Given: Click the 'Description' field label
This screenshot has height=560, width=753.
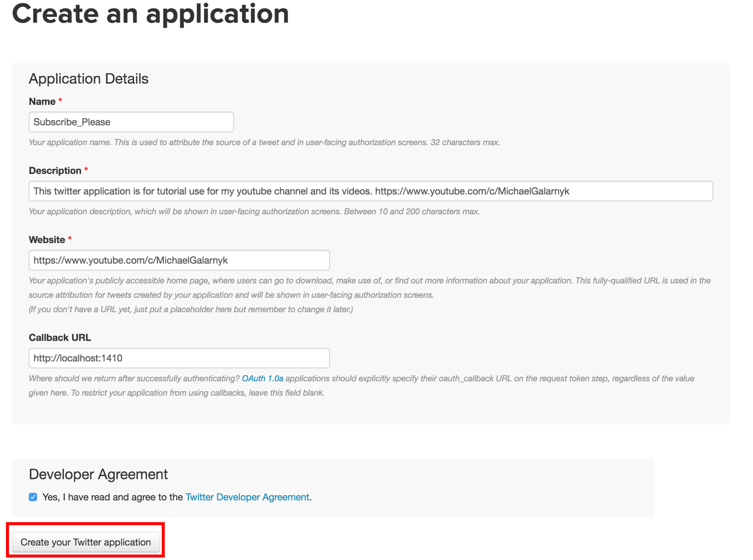Looking at the screenshot, I should point(55,171).
